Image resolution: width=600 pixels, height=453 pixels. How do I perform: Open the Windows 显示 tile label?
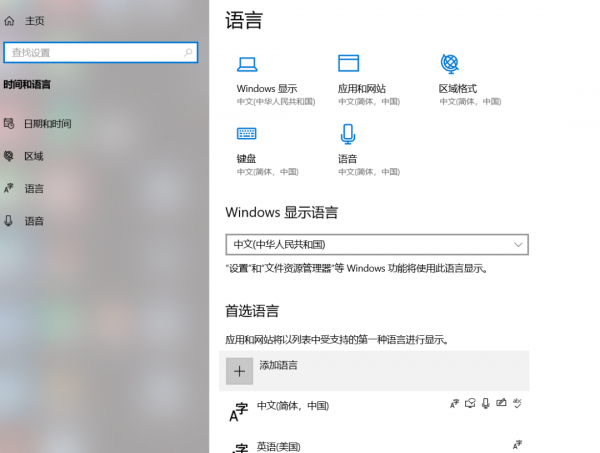coord(267,89)
